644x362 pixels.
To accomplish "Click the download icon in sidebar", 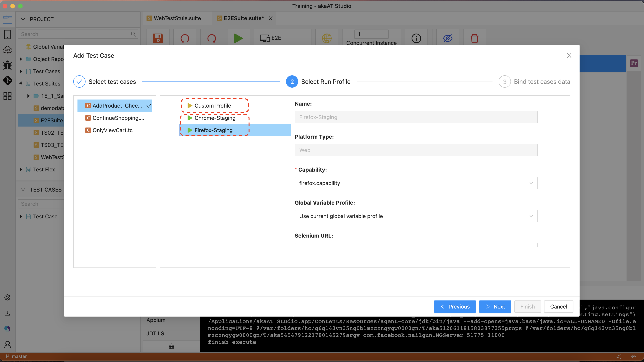I will click(x=7, y=313).
